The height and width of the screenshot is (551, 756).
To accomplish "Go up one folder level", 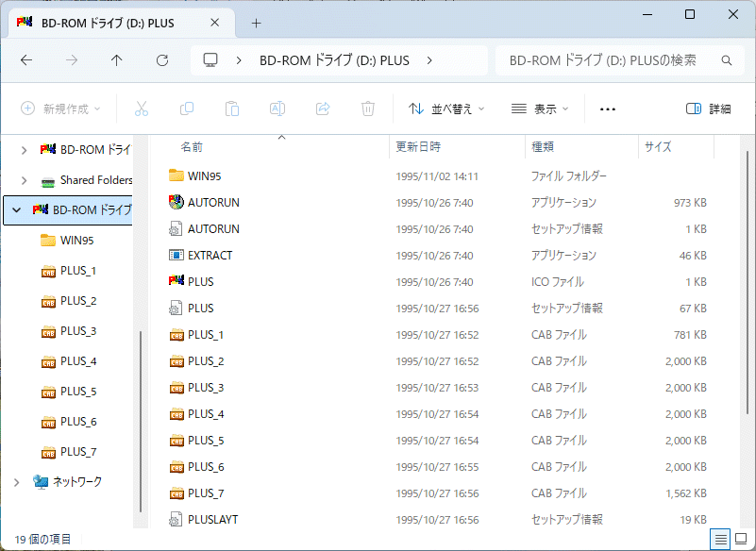I will click(x=117, y=60).
